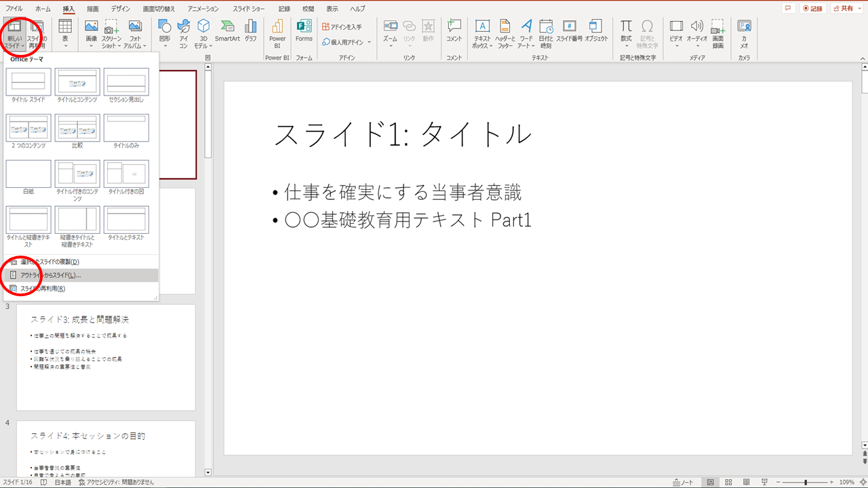Select the タイトルとコンテンツ layout

pos(77,85)
